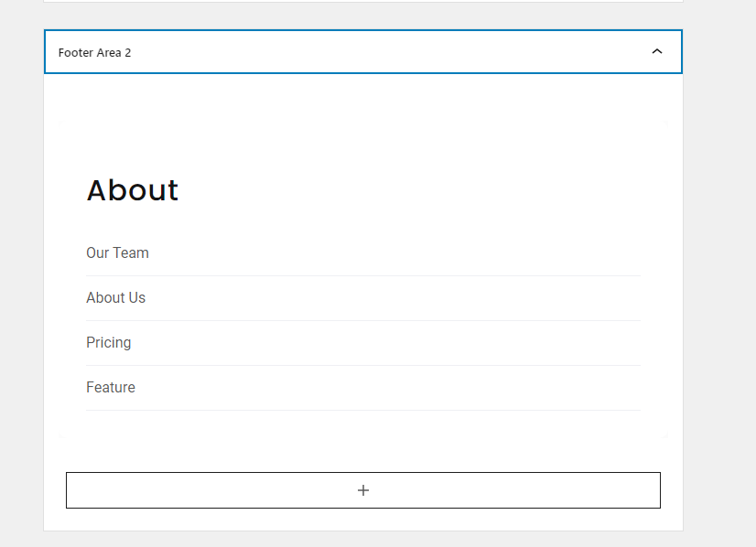Click the gray background right of the panel
The width and height of the screenshot is (756, 547).
719,289
